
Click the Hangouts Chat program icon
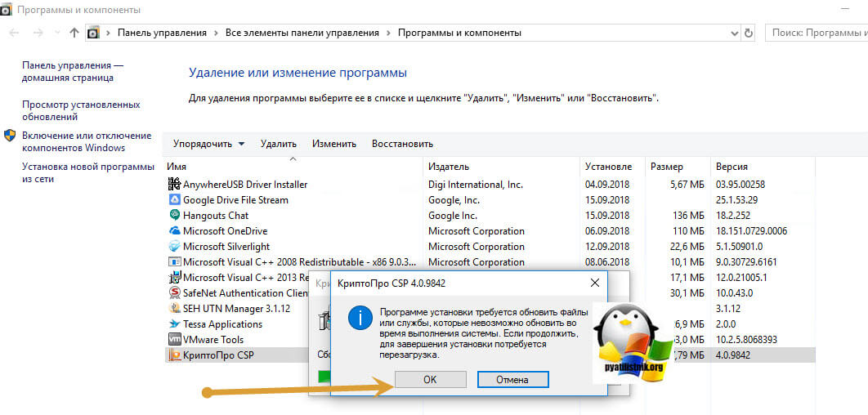[x=174, y=216]
